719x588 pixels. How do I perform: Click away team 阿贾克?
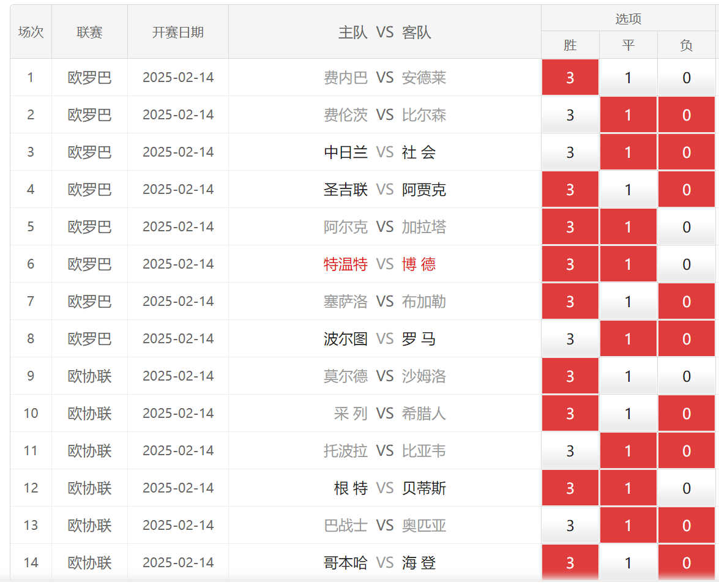423,190
